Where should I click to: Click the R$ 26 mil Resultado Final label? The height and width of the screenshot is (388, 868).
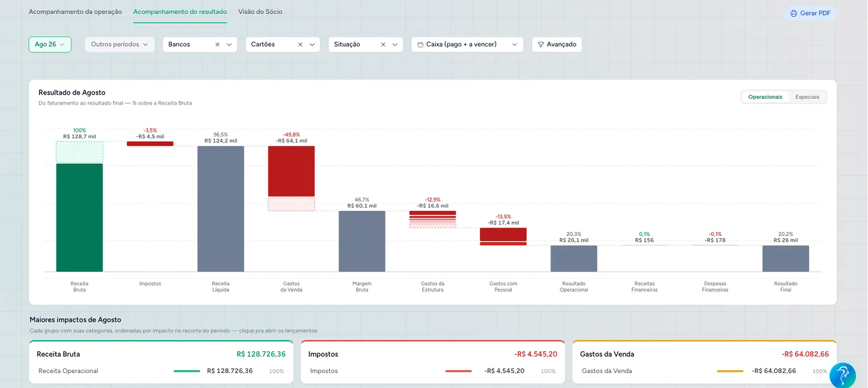click(x=786, y=240)
